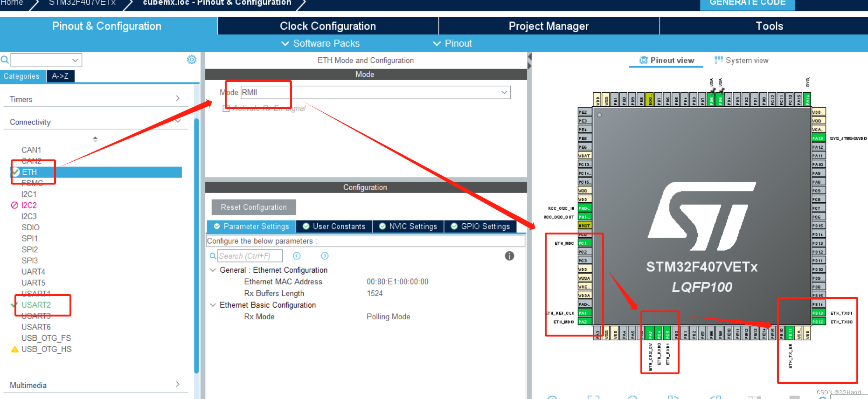Select pin PC4 (ETH_RXD0) on chip
The height and width of the screenshot is (399, 868).
click(x=659, y=333)
